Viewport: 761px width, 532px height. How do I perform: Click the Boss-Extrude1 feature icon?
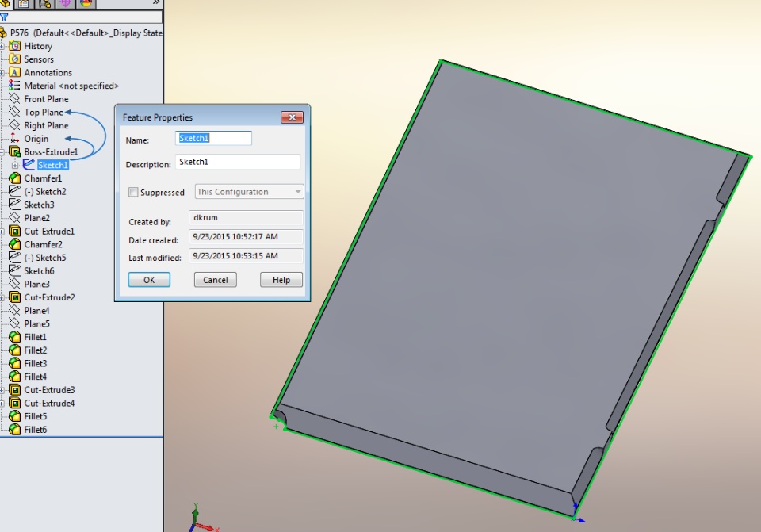15,152
